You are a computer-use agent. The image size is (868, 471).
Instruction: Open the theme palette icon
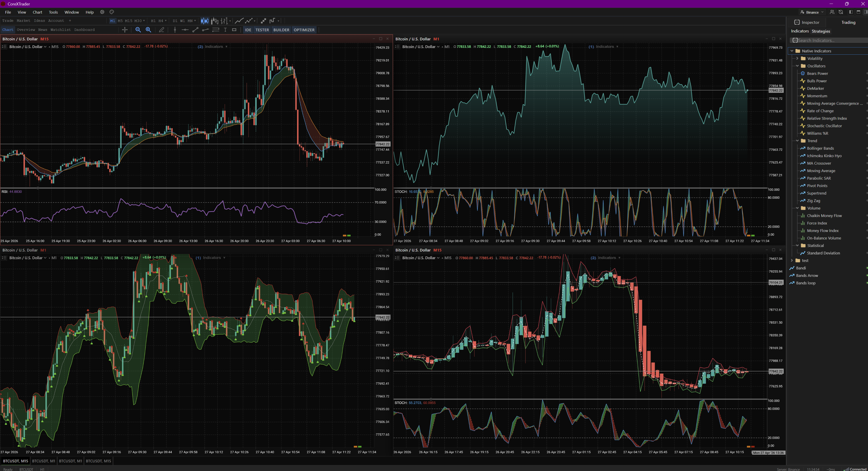click(x=112, y=12)
